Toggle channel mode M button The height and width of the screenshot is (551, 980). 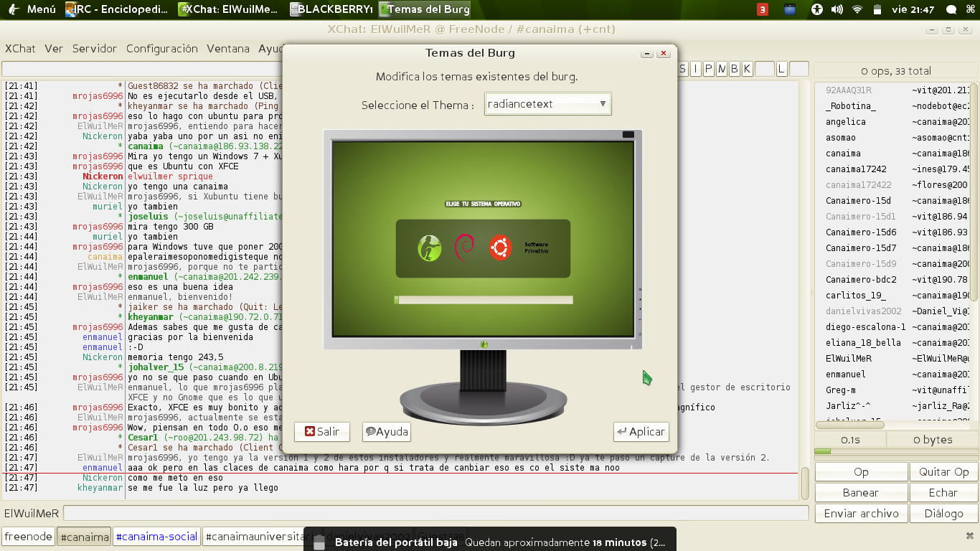[721, 69]
